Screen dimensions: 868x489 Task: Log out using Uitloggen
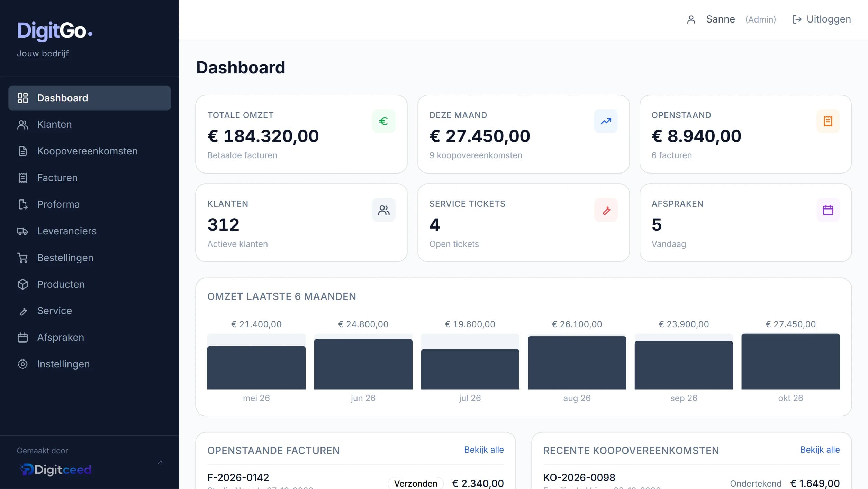click(x=821, y=19)
